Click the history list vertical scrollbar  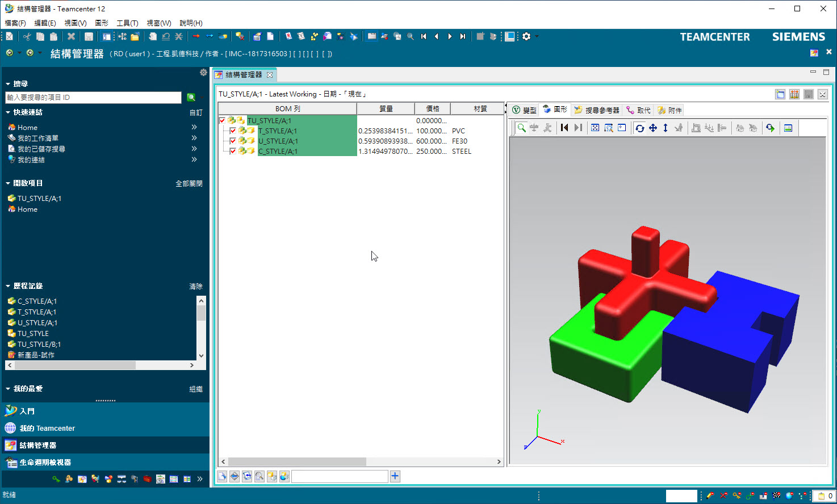point(201,327)
